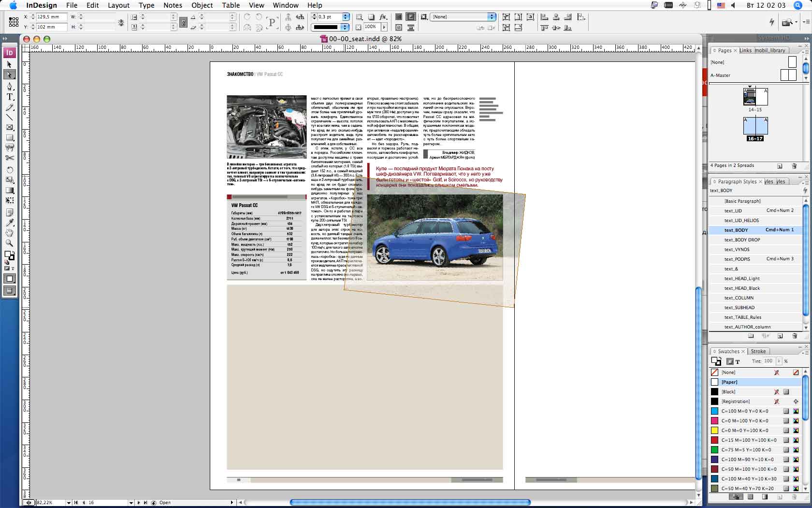Select the Direct Selection tool
The height and width of the screenshot is (508, 812).
[9, 75]
